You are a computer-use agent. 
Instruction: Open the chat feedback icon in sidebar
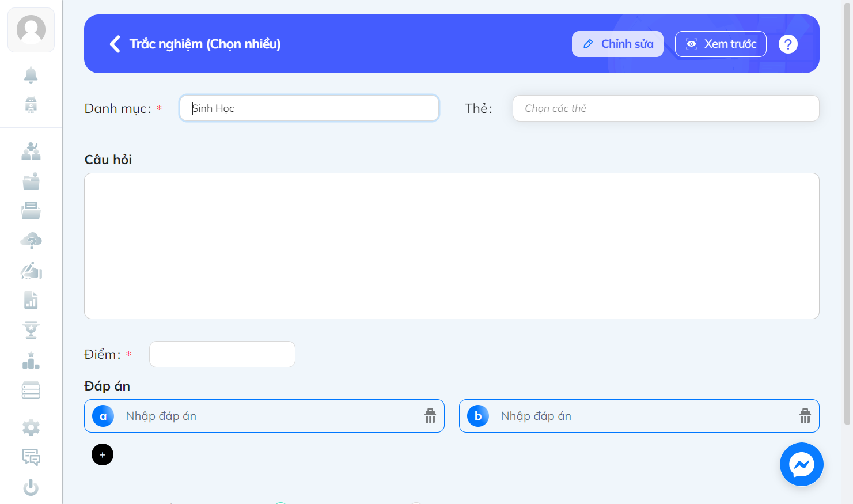click(x=31, y=457)
